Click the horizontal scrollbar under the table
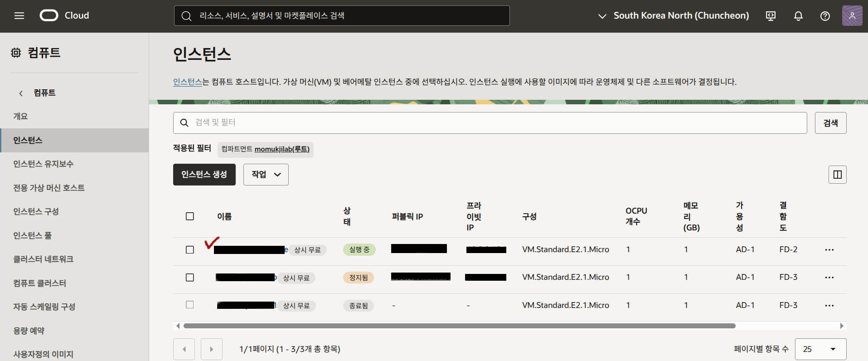This screenshot has height=361, width=868. click(459, 326)
